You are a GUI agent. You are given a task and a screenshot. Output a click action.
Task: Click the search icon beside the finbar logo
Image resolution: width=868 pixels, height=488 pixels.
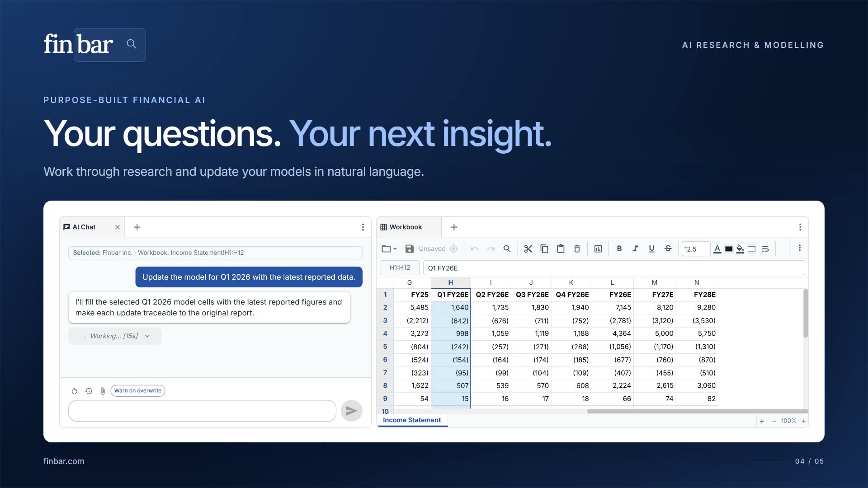(x=132, y=44)
